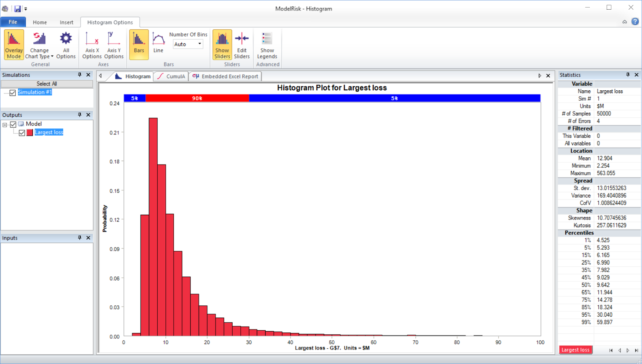The height and width of the screenshot is (364, 642).
Task: Click Axis Y Options
Action: (114, 44)
